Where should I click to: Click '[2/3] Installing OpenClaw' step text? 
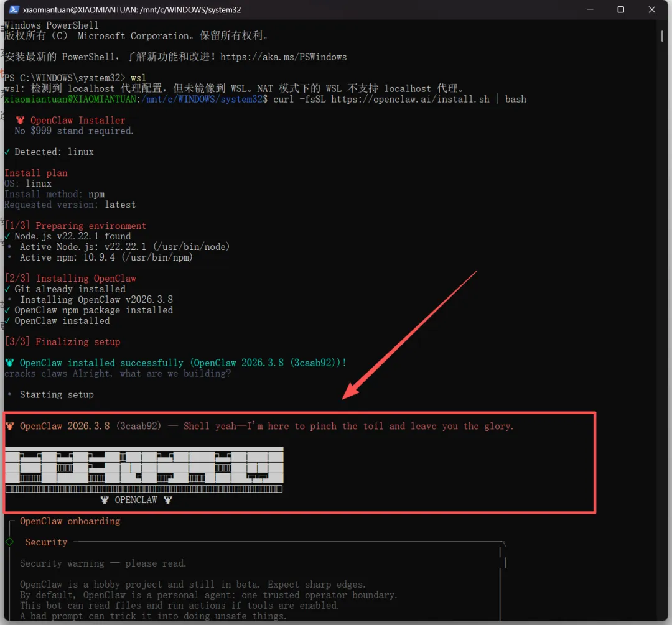70,279
